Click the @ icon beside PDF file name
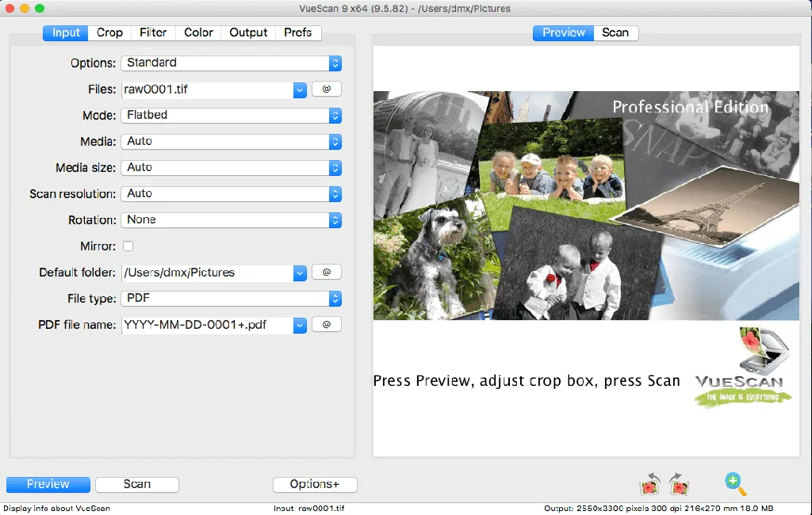The width and height of the screenshot is (812, 515). [x=326, y=324]
